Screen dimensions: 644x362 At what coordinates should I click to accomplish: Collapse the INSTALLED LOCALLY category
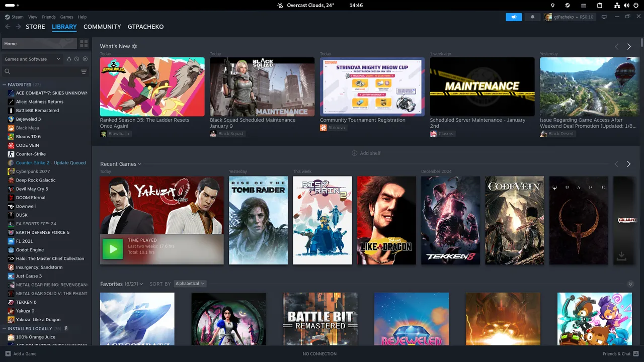coord(5,328)
